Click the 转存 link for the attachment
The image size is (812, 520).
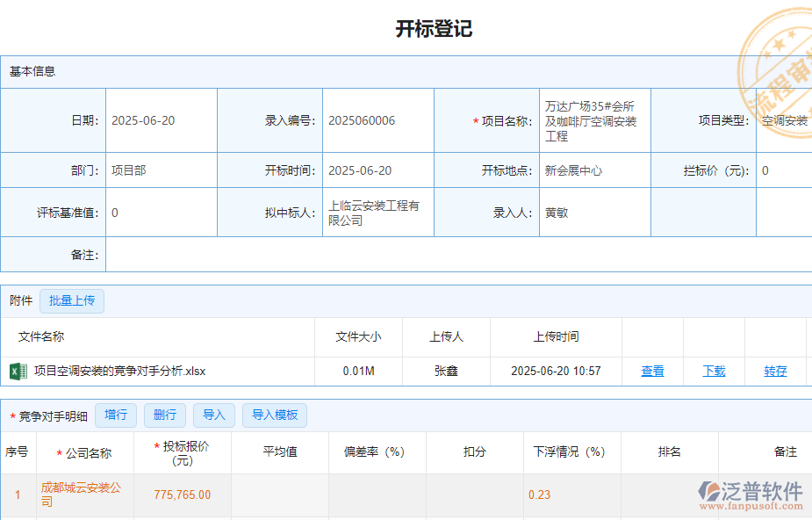(x=774, y=371)
